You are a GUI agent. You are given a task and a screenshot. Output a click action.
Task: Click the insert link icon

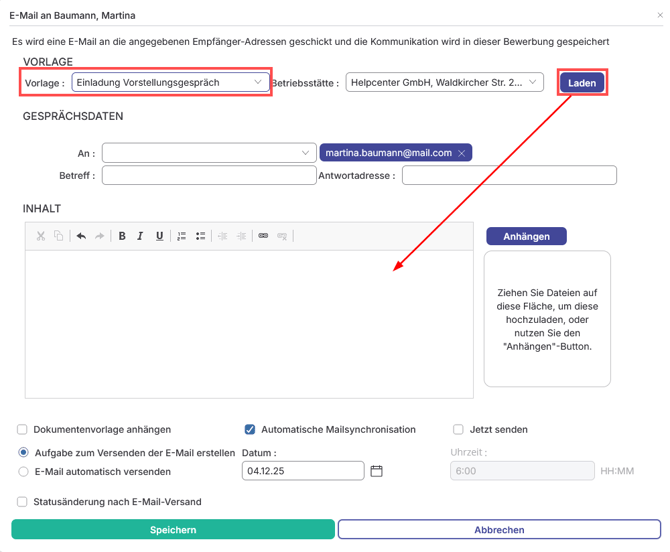point(263,236)
